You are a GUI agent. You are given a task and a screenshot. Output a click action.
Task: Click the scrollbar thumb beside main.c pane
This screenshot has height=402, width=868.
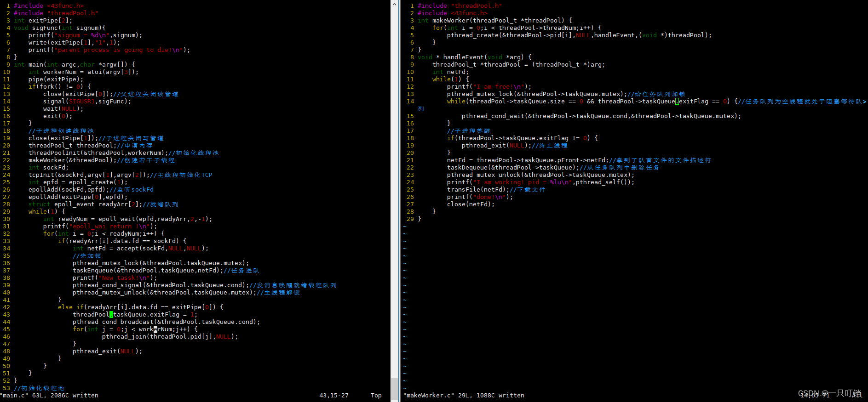tap(394, 390)
